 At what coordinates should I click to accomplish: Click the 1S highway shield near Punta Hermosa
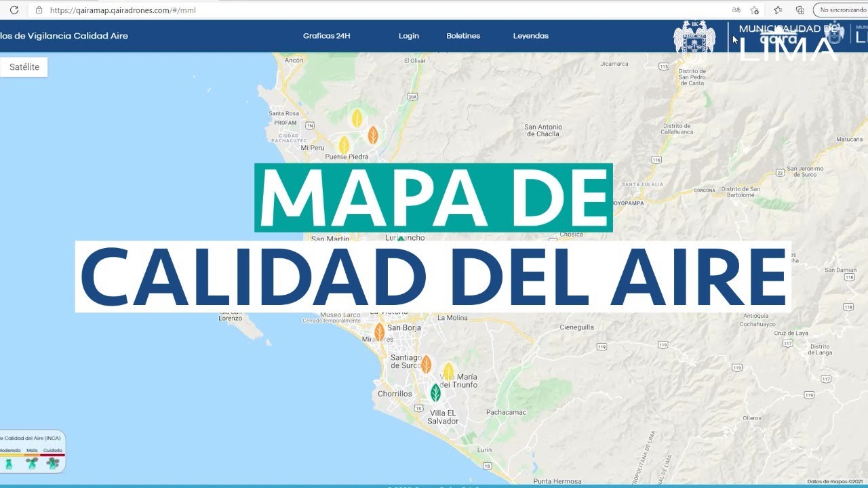tap(487, 465)
